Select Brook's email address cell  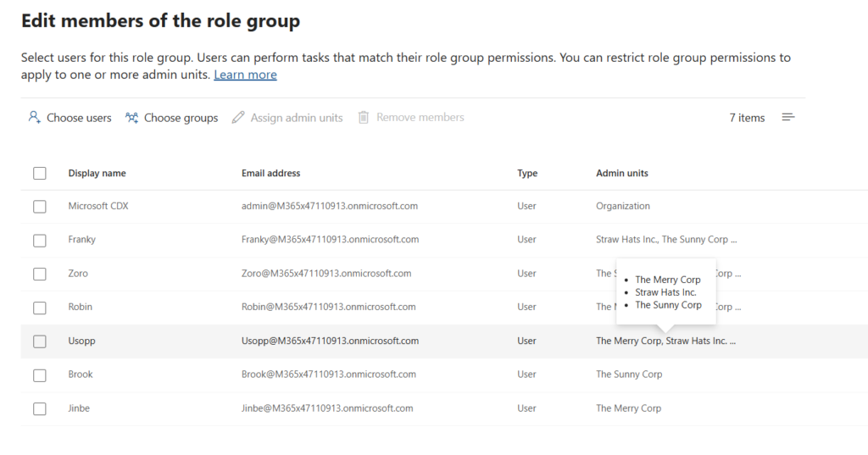[x=328, y=375]
